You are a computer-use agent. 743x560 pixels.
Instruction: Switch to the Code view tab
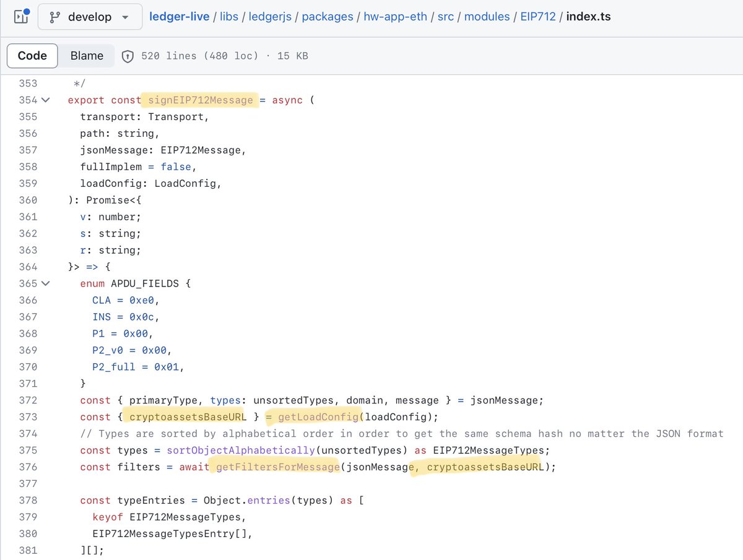click(32, 56)
